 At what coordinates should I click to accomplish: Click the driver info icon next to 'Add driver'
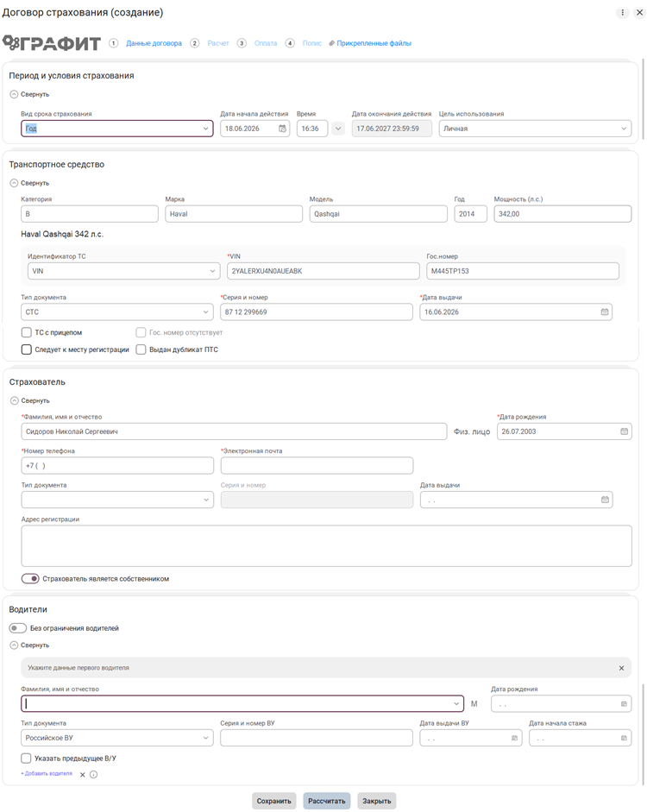(x=93, y=774)
